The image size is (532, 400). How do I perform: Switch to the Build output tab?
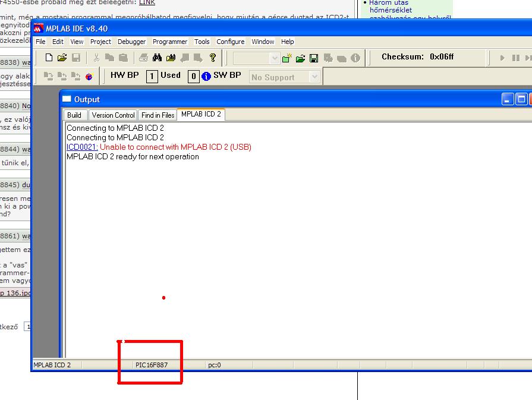[74, 115]
